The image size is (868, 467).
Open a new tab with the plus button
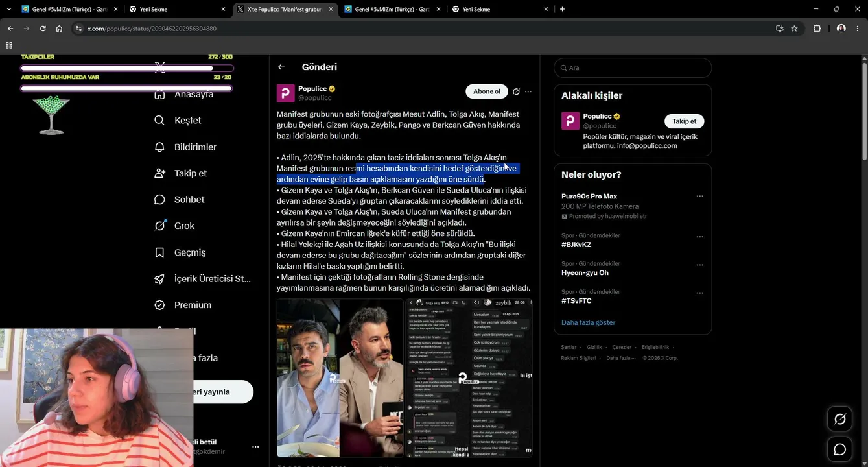tap(562, 9)
